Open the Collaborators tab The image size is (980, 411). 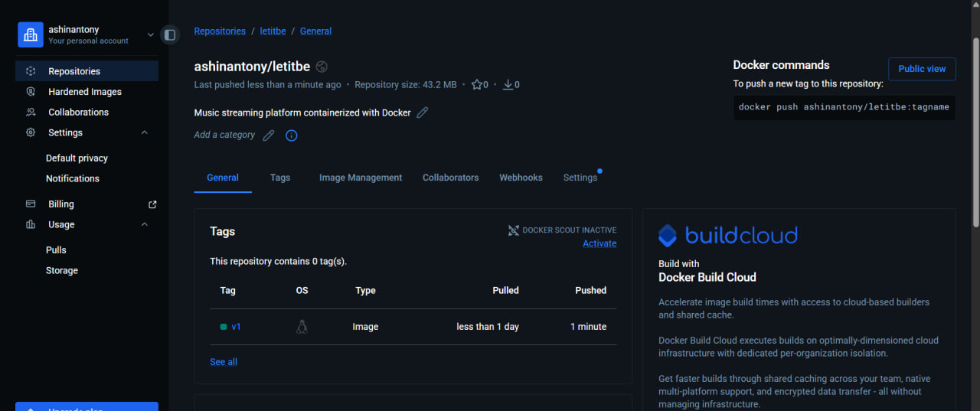[451, 178]
